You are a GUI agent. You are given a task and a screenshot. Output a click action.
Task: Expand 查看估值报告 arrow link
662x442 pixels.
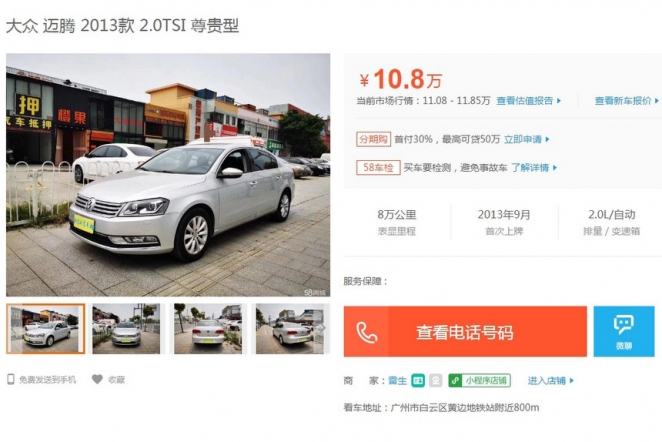(x=529, y=100)
